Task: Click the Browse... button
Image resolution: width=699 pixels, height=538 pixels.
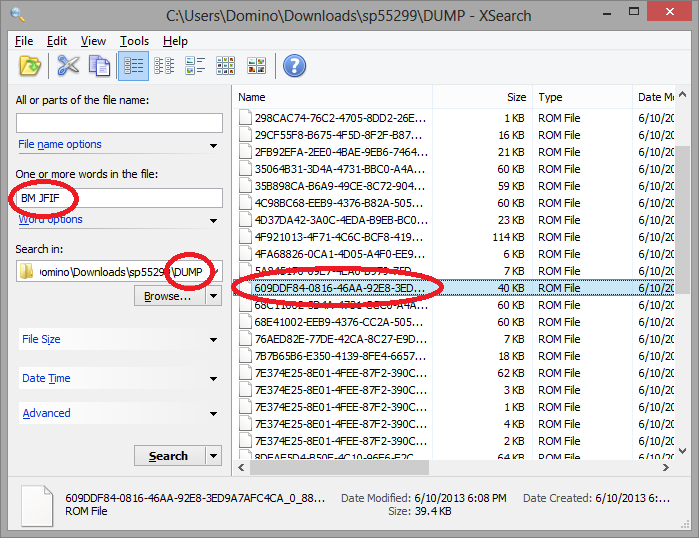Action: [x=170, y=296]
